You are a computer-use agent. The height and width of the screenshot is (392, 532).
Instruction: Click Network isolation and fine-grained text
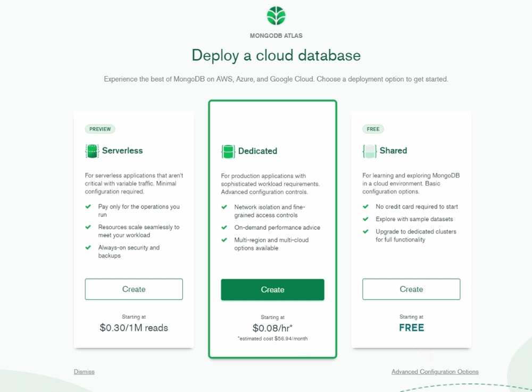click(270, 211)
